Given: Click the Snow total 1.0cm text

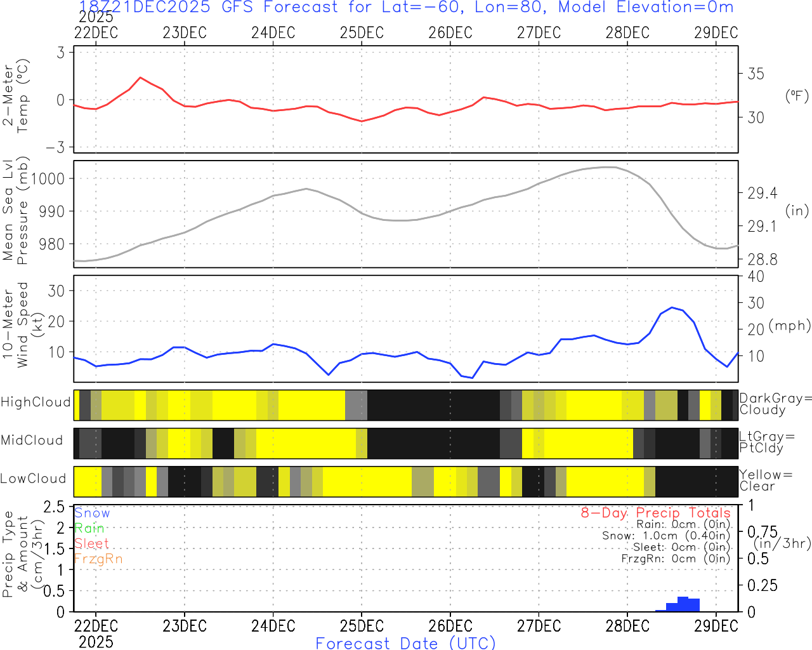Looking at the screenshot, I should tap(665, 536).
